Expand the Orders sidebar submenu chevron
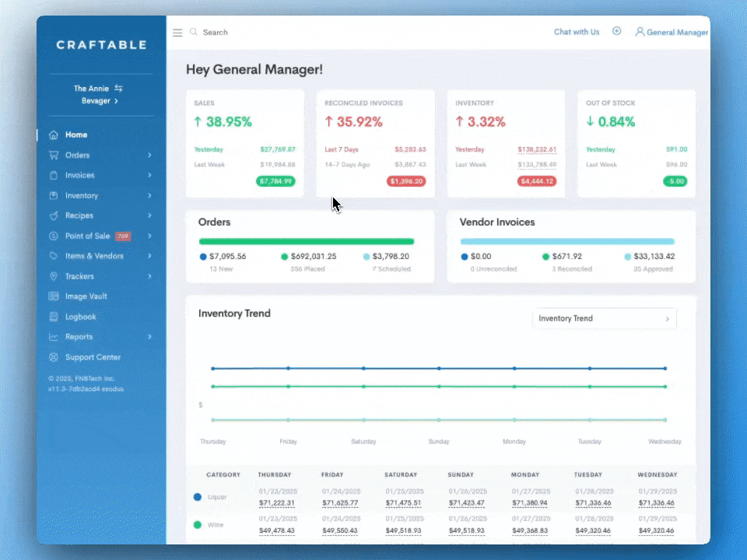 point(149,156)
